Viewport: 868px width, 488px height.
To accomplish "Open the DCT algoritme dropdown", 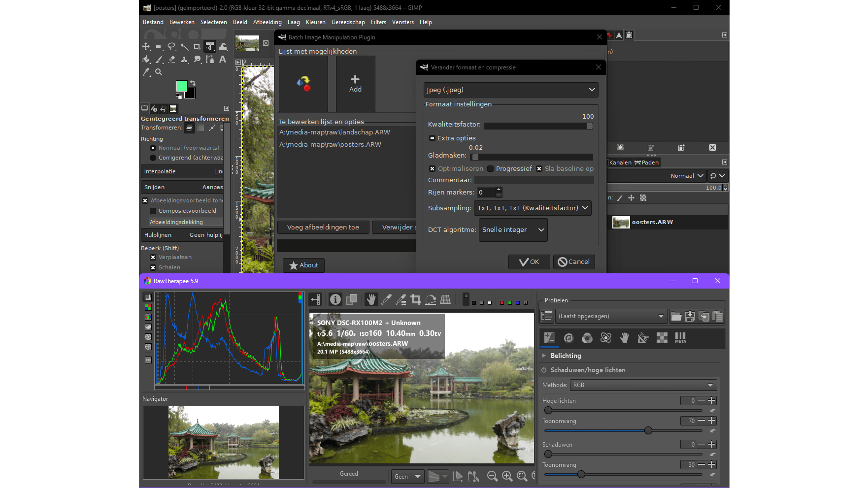I will (513, 230).
